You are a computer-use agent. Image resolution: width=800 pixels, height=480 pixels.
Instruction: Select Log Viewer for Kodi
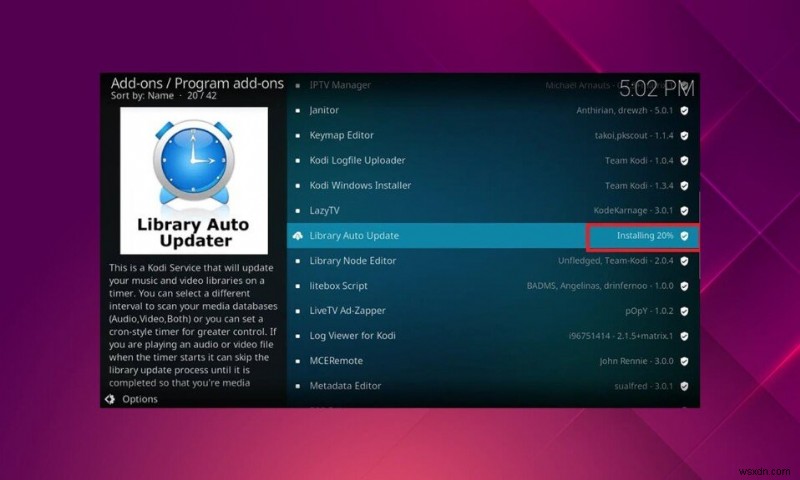pos(492,336)
